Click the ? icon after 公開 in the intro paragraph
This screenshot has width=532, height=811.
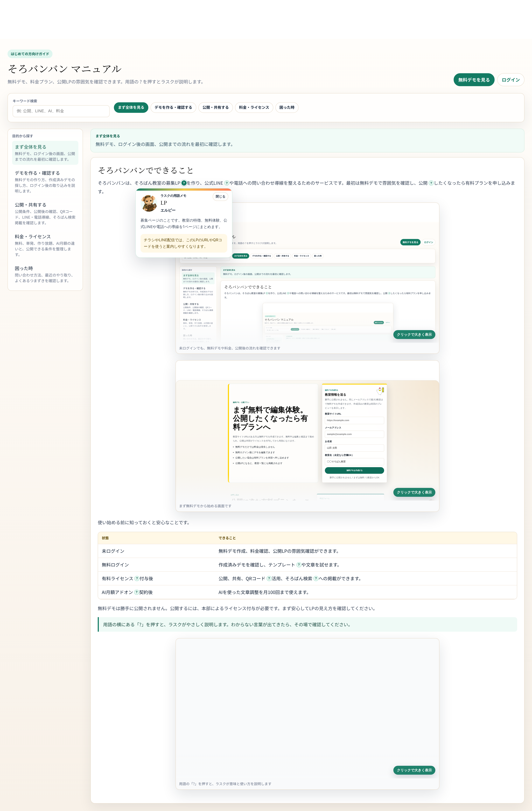tap(431, 183)
